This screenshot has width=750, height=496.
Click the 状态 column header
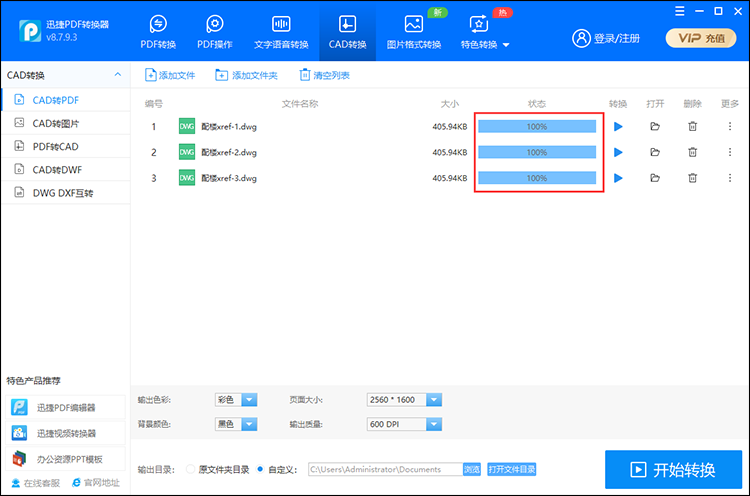[537, 104]
